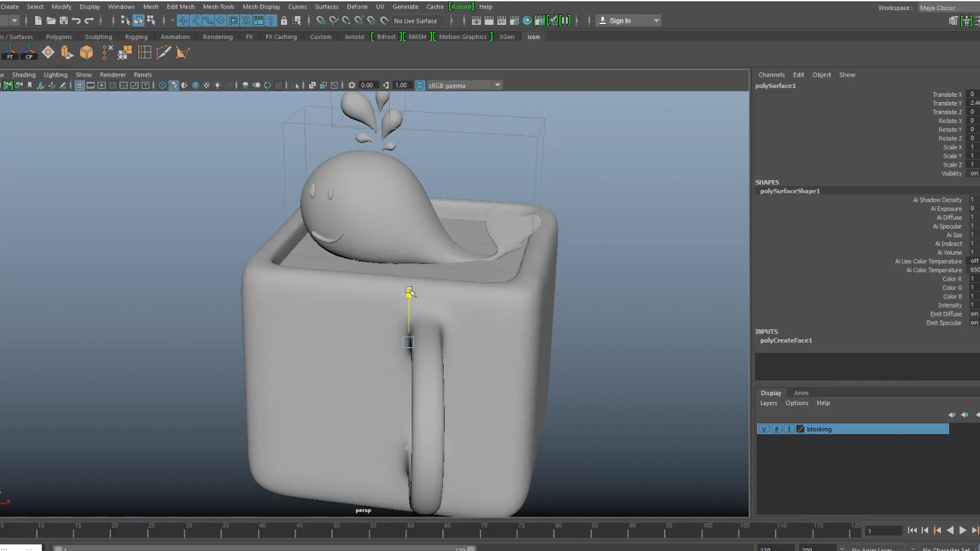The image size is (980, 551).
Task: Click the Undo arrow icon
Action: [x=76, y=21]
